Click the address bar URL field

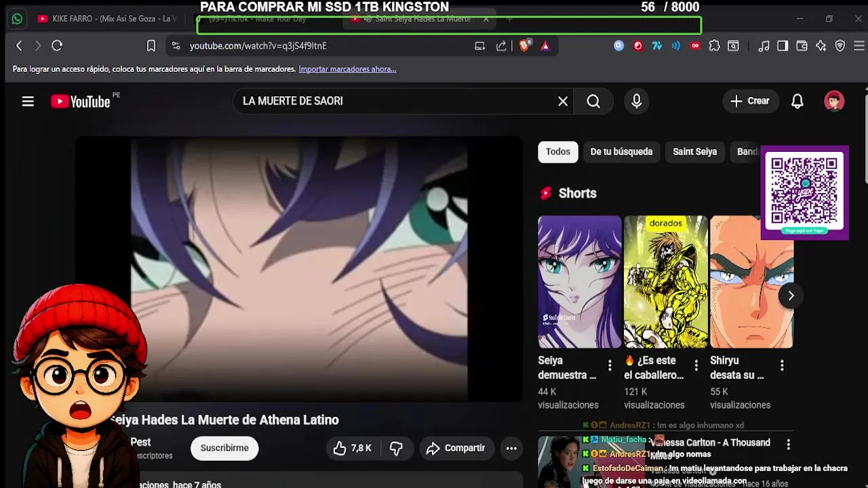[258, 45]
